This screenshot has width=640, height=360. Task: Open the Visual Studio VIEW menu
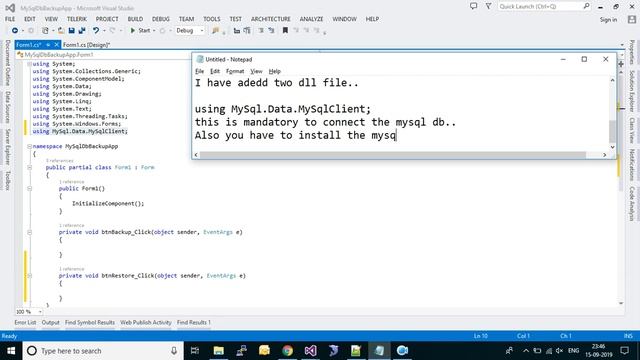[x=51, y=19]
